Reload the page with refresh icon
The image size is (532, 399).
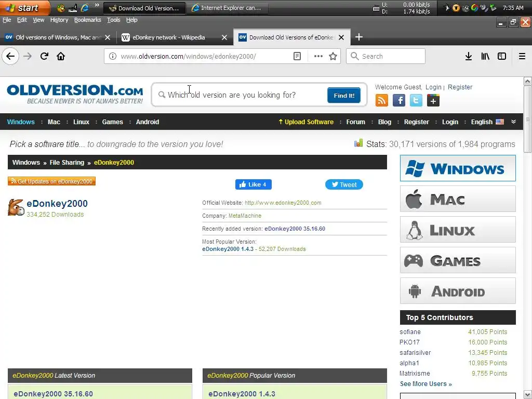44,56
